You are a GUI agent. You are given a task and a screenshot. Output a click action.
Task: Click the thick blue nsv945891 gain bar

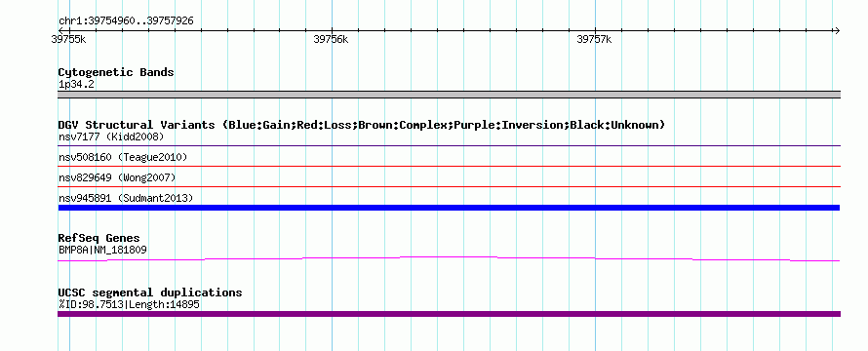[x=449, y=208]
